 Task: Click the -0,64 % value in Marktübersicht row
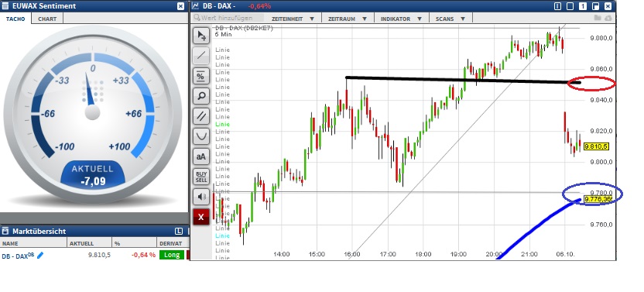click(x=143, y=255)
